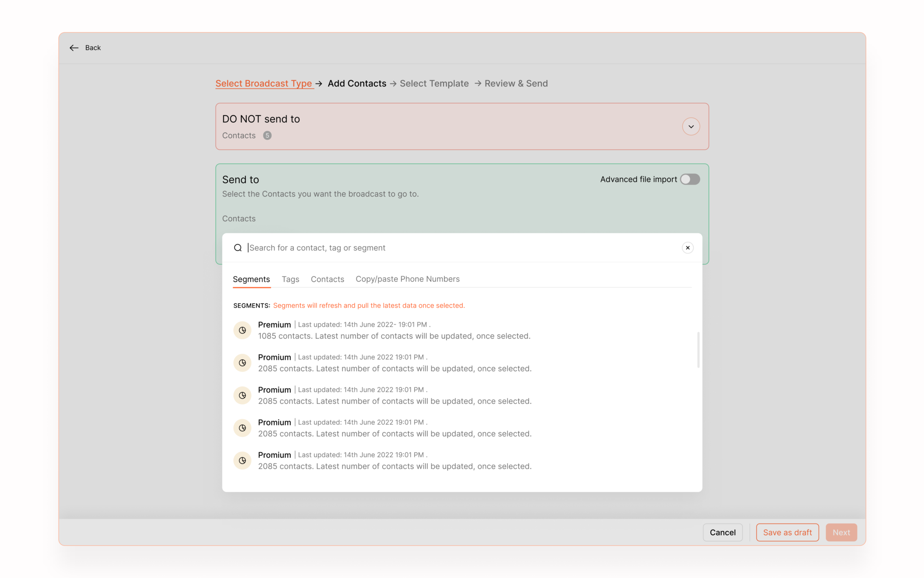This screenshot has height=578, width=924.
Task: Clear search with the X icon
Action: (x=687, y=248)
